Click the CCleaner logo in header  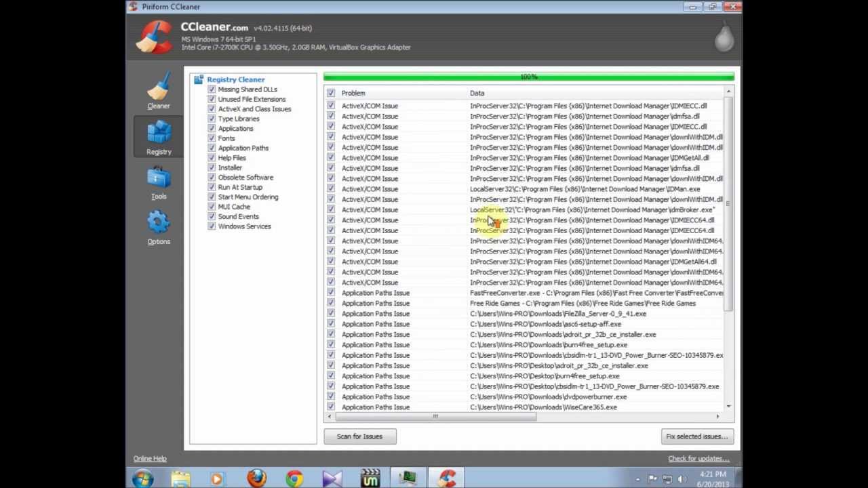coord(155,37)
